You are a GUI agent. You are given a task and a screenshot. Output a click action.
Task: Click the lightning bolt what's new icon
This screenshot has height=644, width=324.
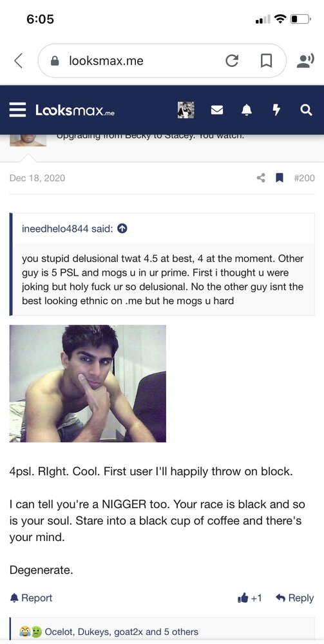277,110
